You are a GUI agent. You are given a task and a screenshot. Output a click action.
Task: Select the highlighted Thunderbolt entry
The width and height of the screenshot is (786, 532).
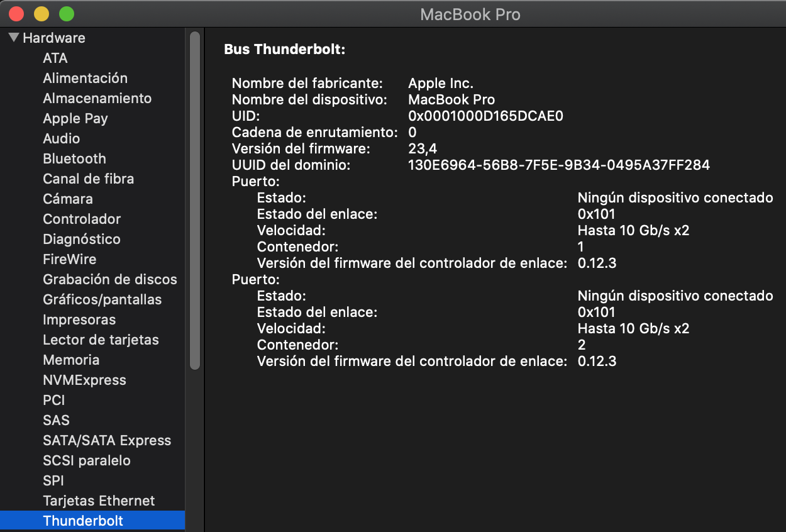click(92, 521)
